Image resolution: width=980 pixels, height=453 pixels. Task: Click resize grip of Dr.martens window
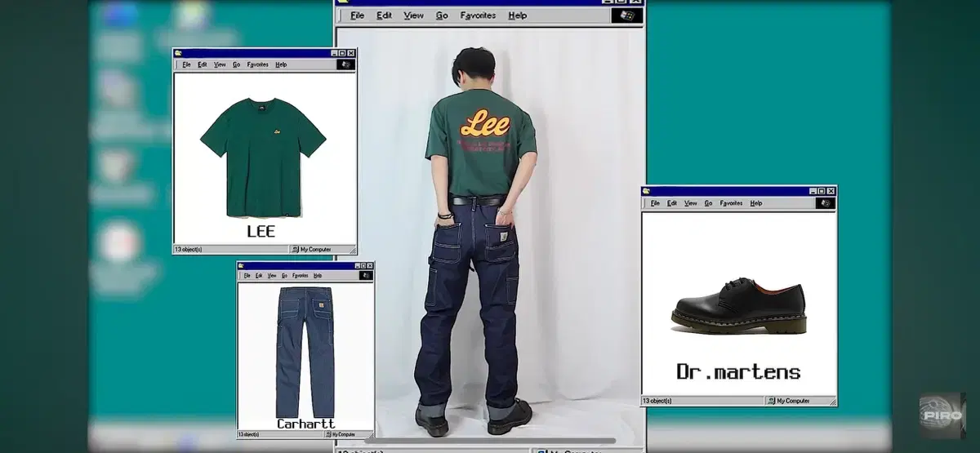coord(831,401)
